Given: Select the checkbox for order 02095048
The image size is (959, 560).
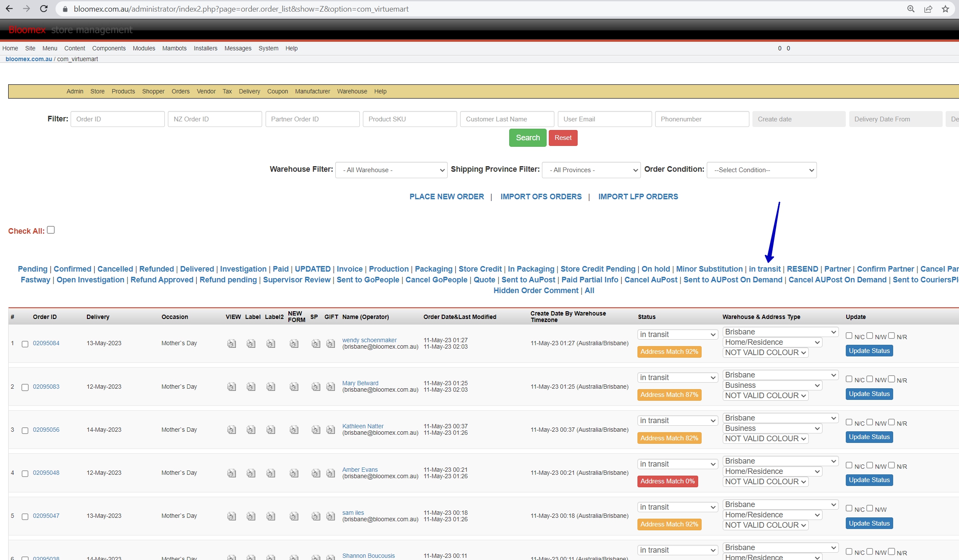Looking at the screenshot, I should click(x=25, y=473).
